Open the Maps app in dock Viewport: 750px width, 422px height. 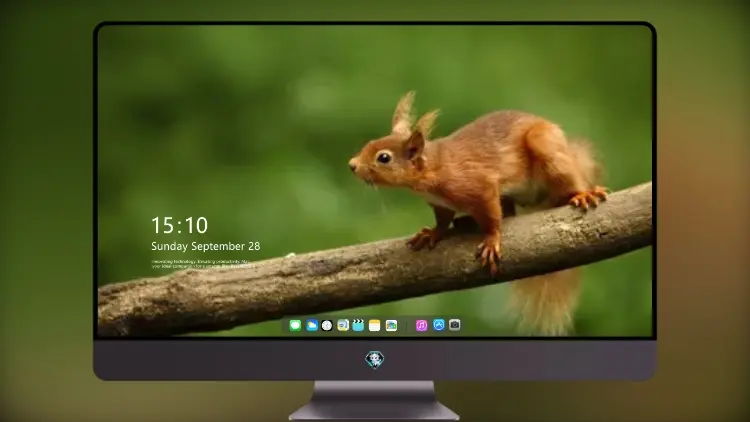pyautogui.click(x=343, y=325)
